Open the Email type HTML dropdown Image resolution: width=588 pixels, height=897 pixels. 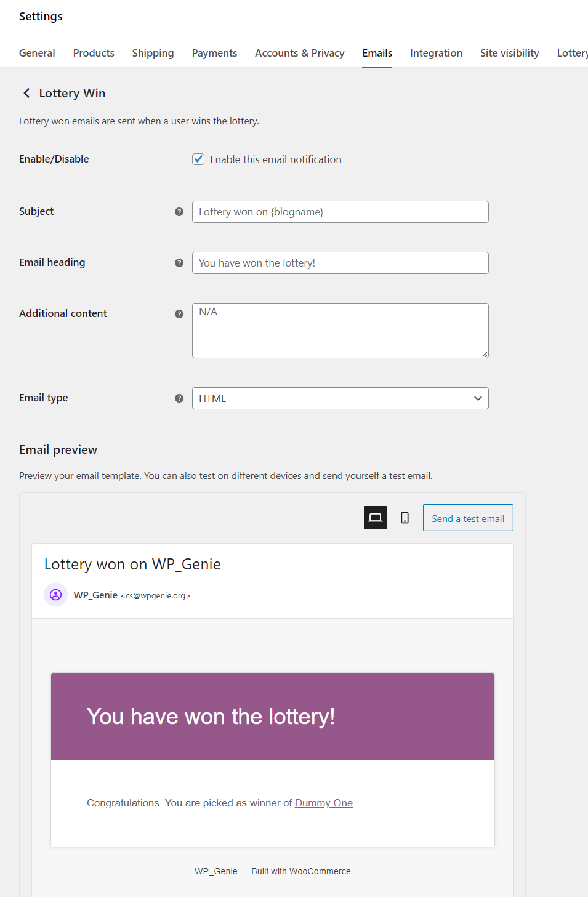(x=340, y=398)
